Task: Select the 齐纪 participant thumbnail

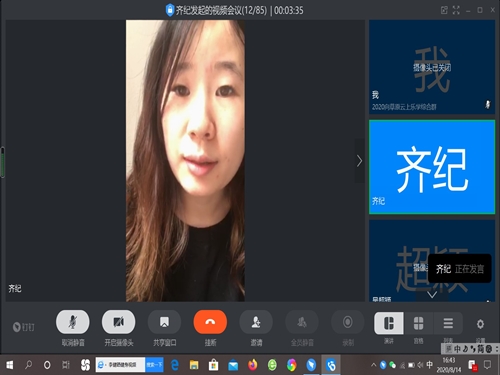Action: click(432, 167)
